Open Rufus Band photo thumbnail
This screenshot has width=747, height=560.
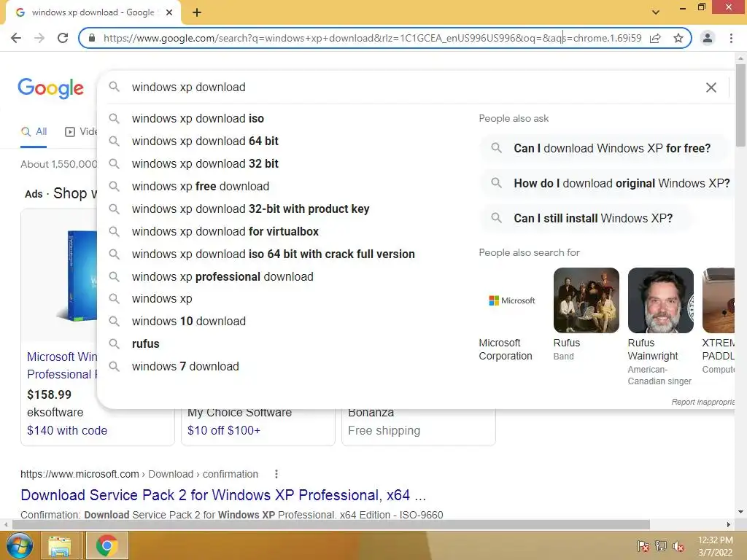[586, 300]
